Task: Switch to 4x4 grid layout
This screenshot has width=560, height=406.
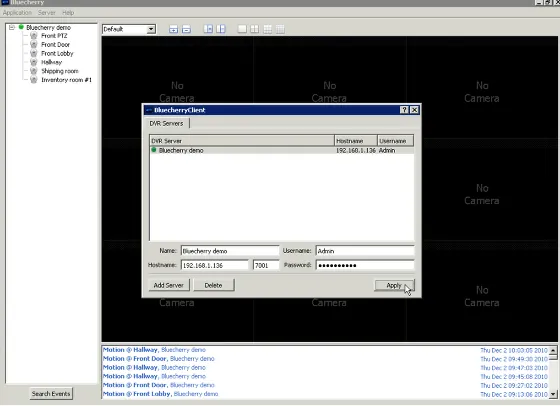Action: point(280,29)
